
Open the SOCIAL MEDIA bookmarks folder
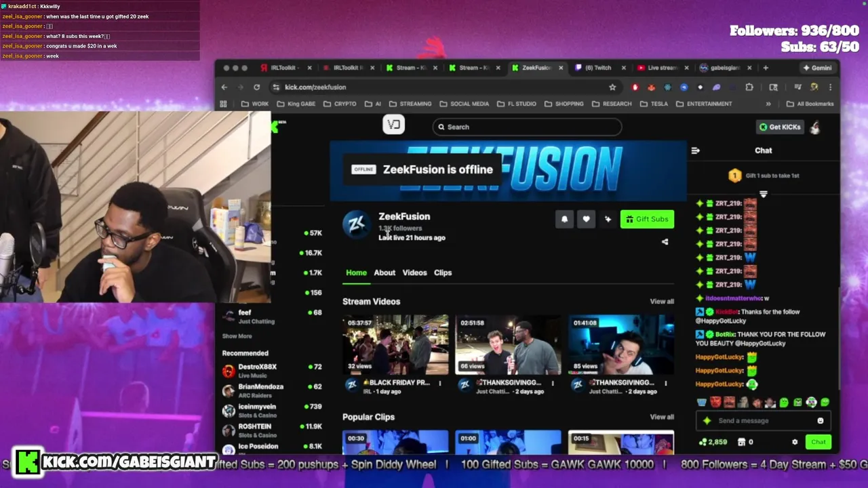point(465,104)
